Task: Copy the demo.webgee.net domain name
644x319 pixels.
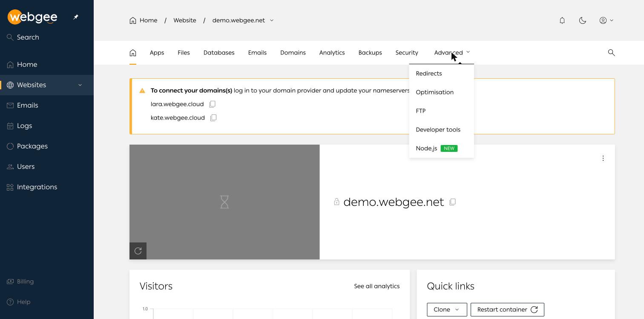Action: 453,202
